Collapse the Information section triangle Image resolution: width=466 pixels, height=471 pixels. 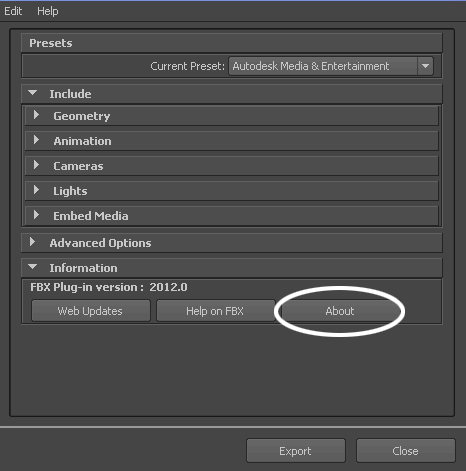(33, 267)
